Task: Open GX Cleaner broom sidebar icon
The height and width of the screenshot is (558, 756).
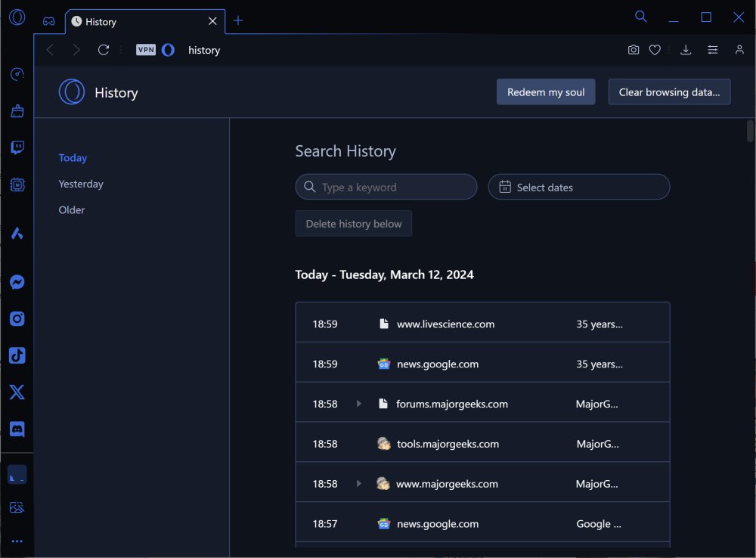Action: click(x=17, y=111)
